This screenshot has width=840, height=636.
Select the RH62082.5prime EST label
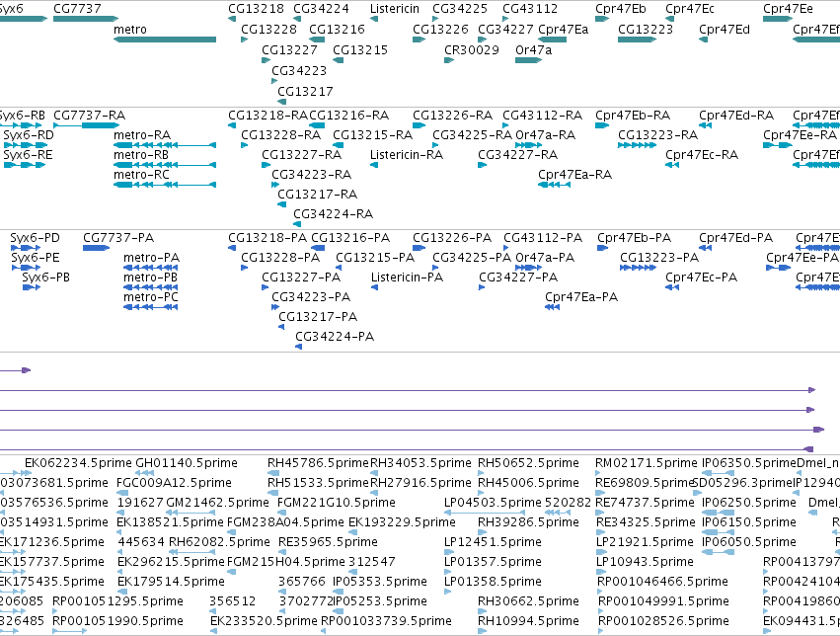(219, 542)
